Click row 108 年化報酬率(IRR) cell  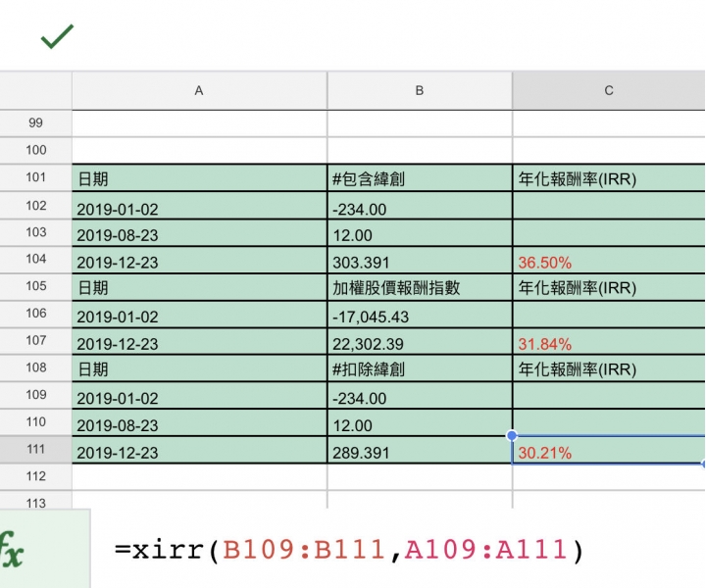click(x=609, y=368)
